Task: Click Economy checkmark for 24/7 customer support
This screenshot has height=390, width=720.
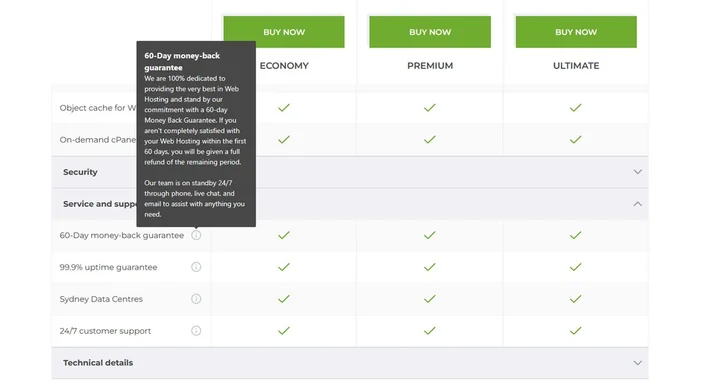Action: pyautogui.click(x=284, y=331)
